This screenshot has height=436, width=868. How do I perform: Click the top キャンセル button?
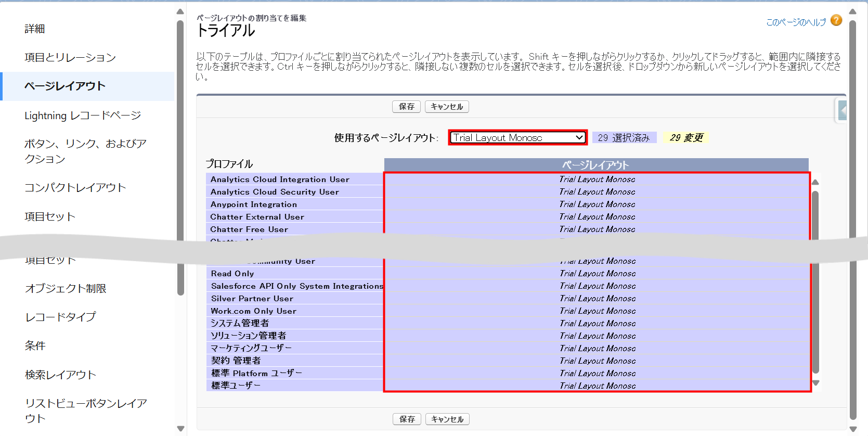pos(447,107)
